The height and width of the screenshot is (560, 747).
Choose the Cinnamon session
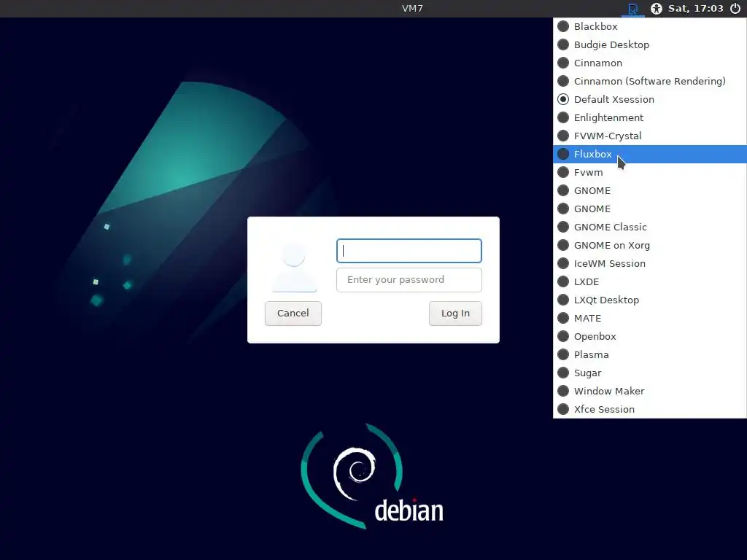(x=650, y=63)
